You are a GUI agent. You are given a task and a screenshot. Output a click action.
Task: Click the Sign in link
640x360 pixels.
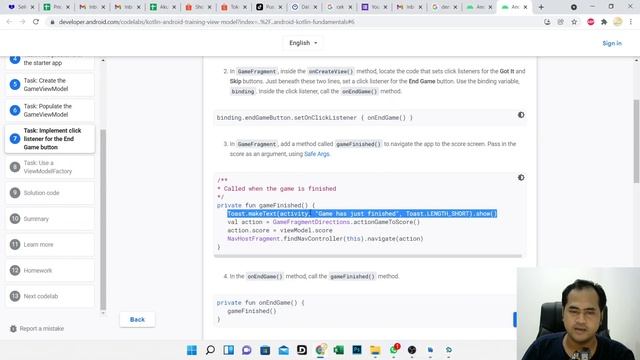point(612,43)
